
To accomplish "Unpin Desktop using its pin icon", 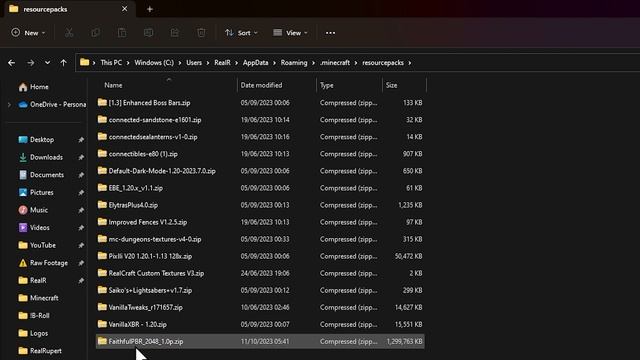I will 81,140.
